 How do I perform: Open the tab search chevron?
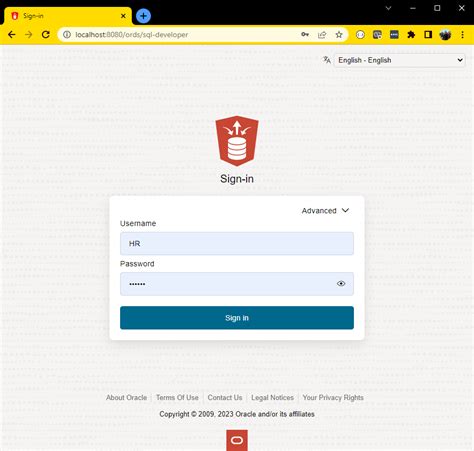388,8
